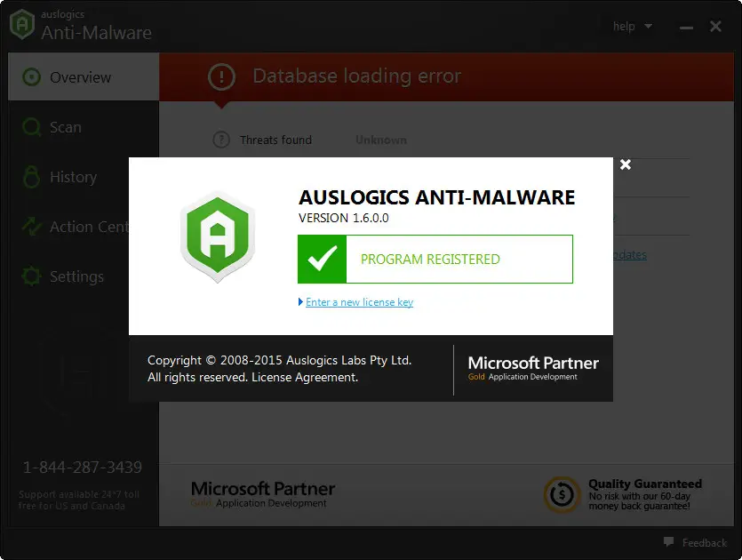Click the Microsoft Partner logo in dialog footer

533,367
